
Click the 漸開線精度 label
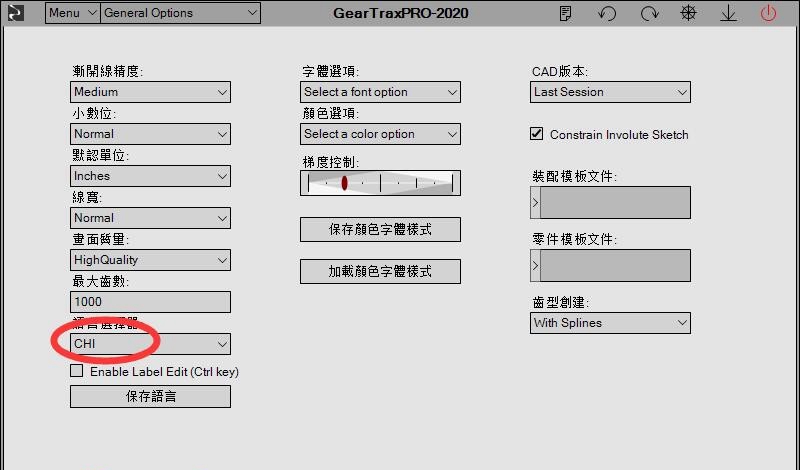tap(108, 71)
